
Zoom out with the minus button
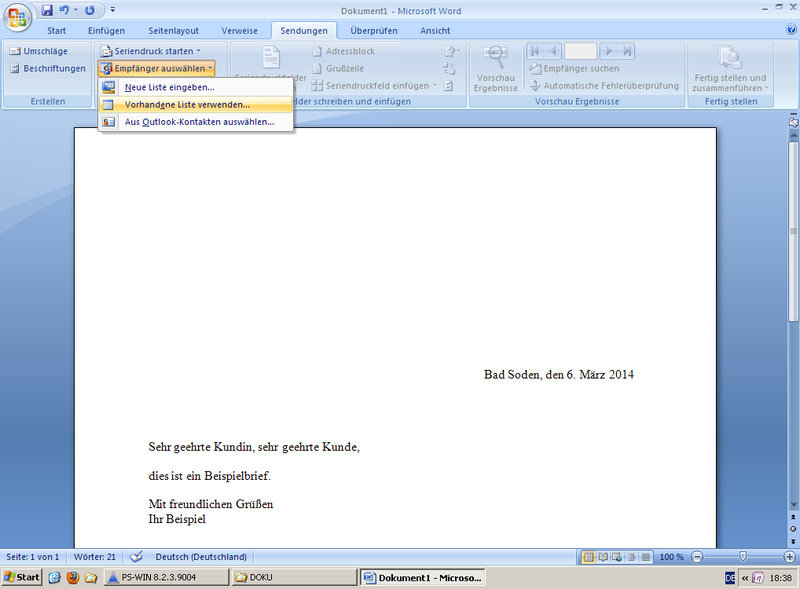point(697,557)
